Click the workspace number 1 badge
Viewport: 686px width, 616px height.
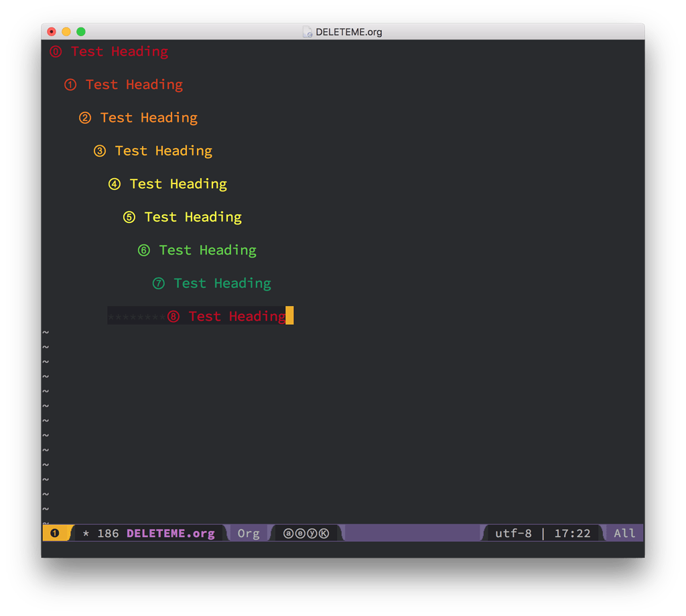(x=54, y=533)
